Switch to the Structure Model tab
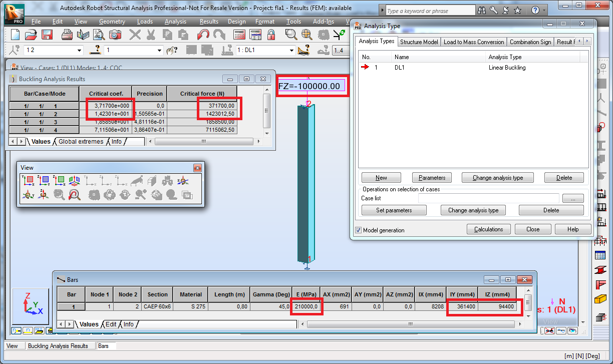The height and width of the screenshot is (364, 613). point(419,42)
